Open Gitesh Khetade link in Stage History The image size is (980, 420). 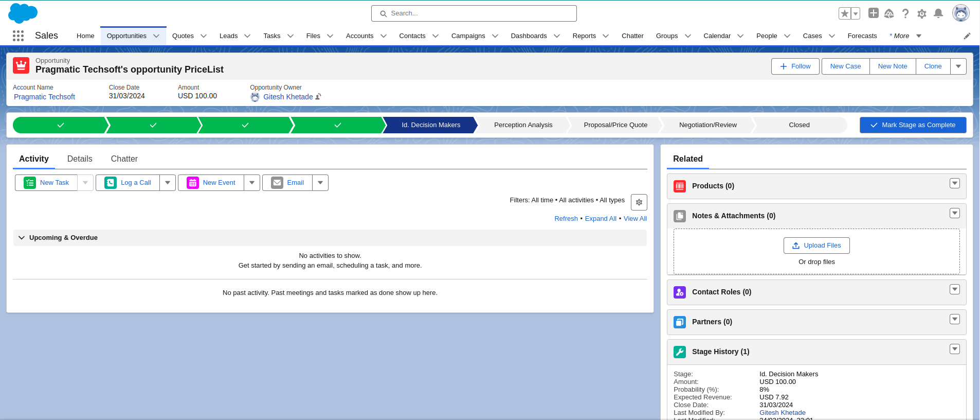pos(783,413)
